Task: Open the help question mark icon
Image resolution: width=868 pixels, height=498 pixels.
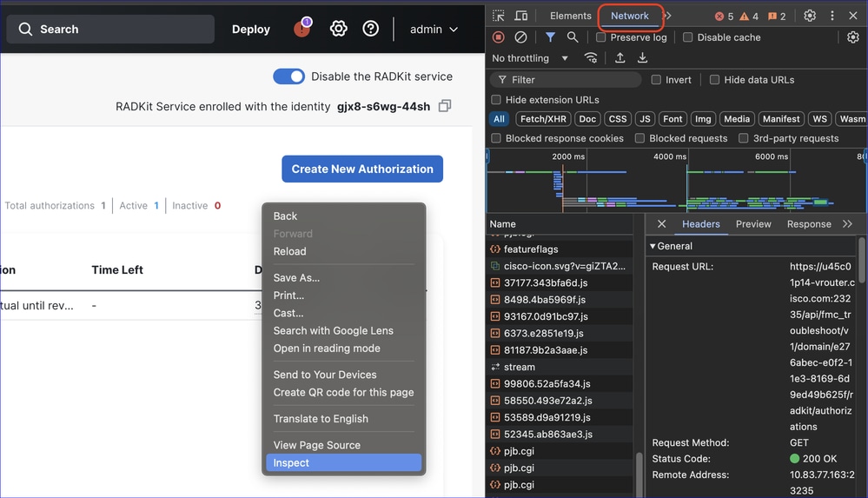Action: pyautogui.click(x=371, y=29)
